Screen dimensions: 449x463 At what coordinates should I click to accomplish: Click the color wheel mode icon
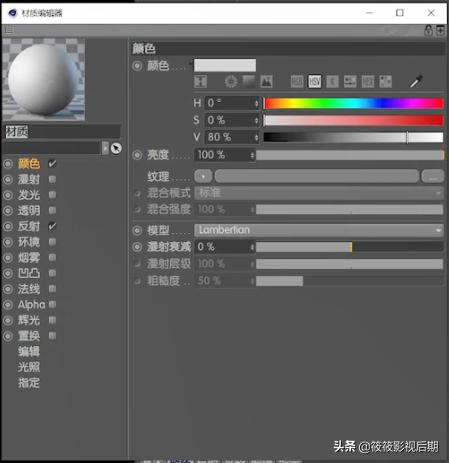point(231,81)
